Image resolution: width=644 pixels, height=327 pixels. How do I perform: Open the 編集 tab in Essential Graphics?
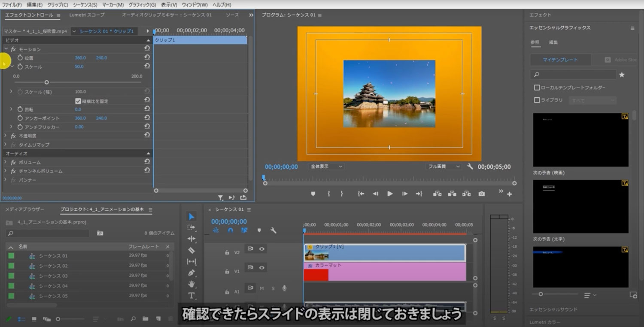[x=553, y=42]
